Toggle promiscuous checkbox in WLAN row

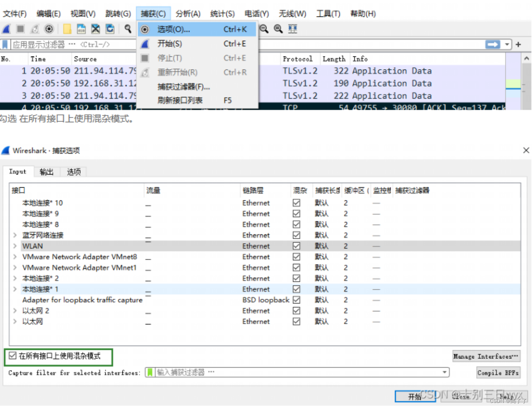296,246
